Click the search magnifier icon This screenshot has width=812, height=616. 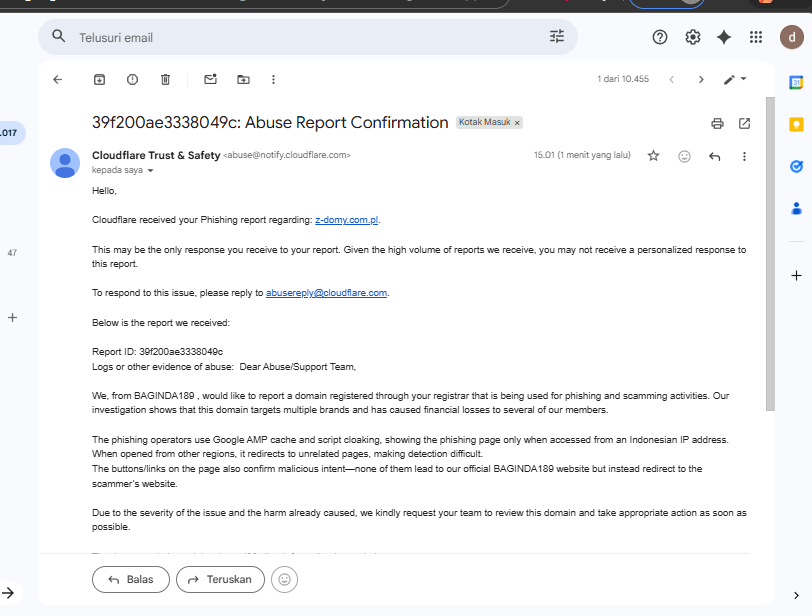click(59, 36)
